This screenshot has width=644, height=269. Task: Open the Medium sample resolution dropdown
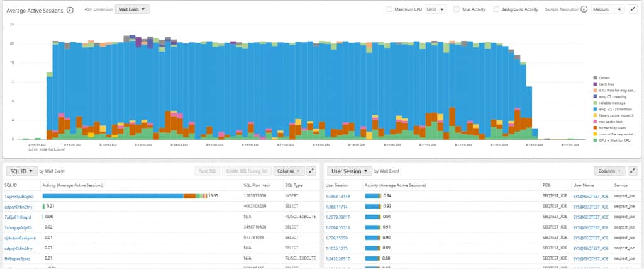coord(607,9)
